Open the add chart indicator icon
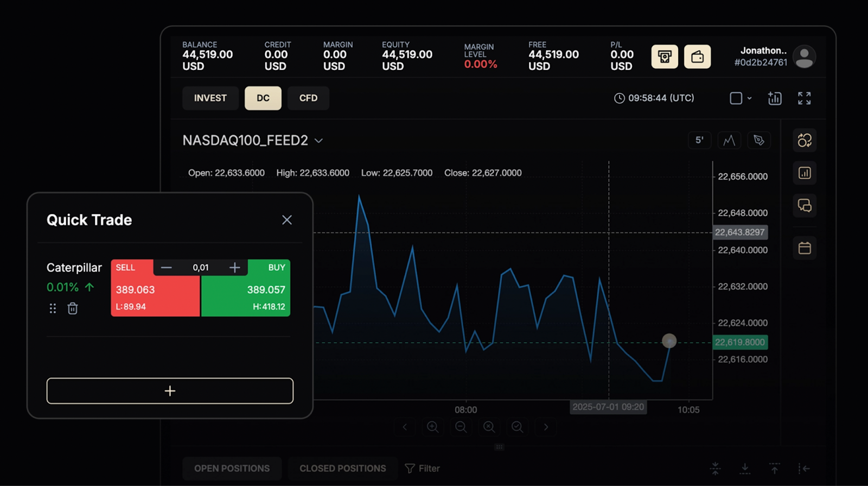The image size is (868, 486). coord(775,98)
